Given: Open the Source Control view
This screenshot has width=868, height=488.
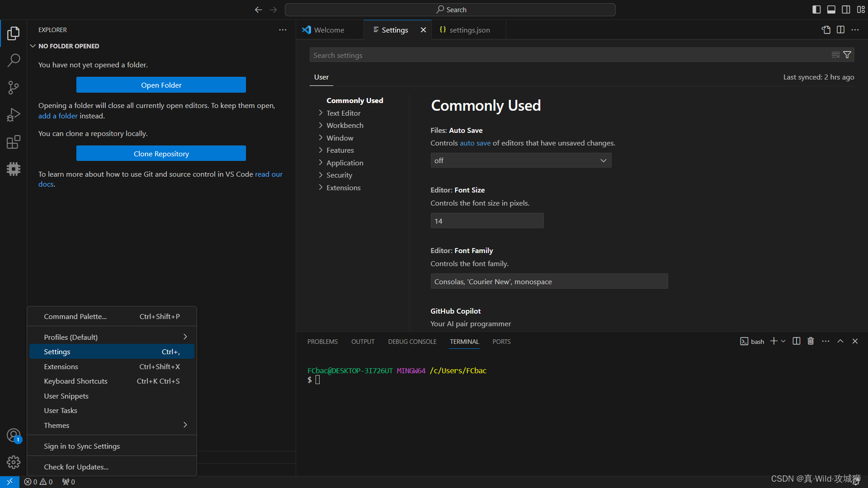Looking at the screenshot, I should [13, 87].
